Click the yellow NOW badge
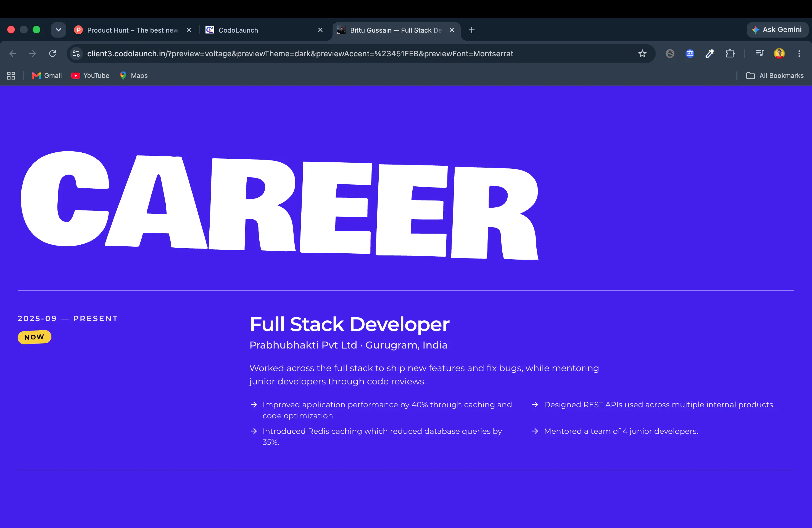This screenshot has width=812, height=528. pyautogui.click(x=35, y=337)
